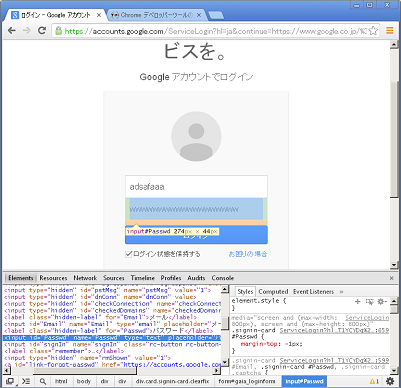Click the page vertical scrollbar thumb
The width and height of the screenshot is (401, 388).
[394, 140]
